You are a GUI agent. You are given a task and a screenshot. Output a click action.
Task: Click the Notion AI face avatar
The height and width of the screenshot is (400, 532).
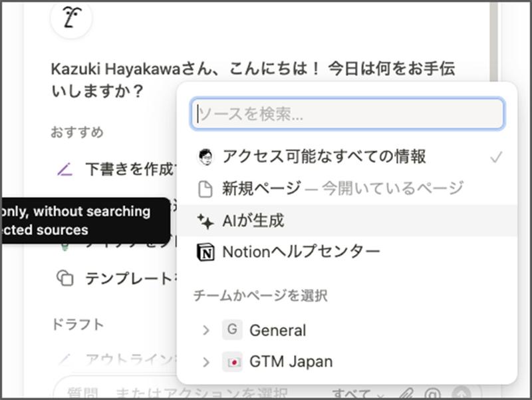[71, 17]
